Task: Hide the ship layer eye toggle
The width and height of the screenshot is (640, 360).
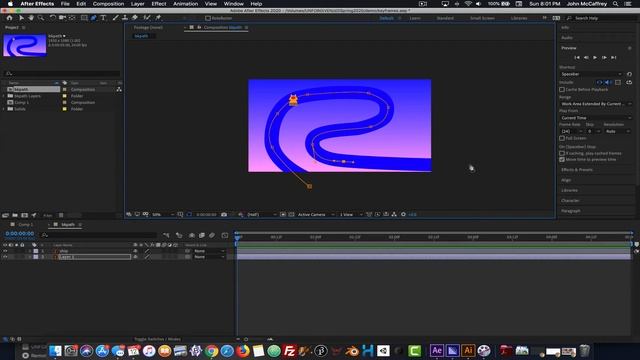Action: [5, 251]
